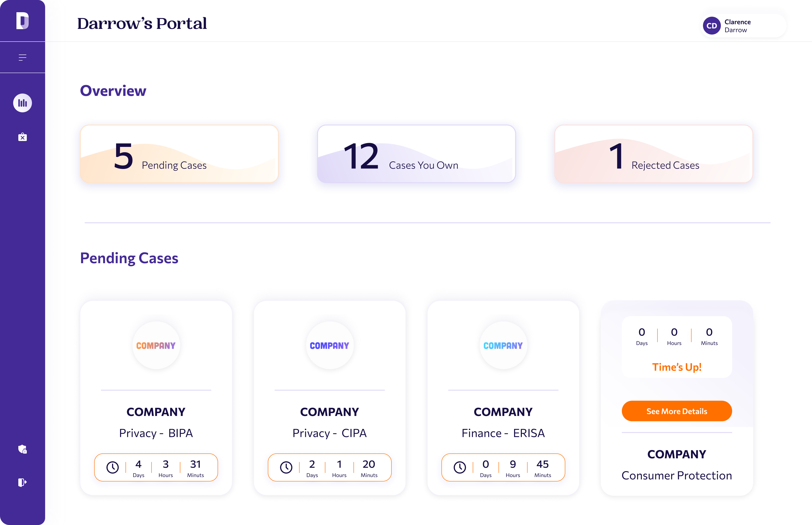Image resolution: width=812 pixels, height=525 pixels.
Task: Open the rejected cases briefcase icon
Action: (x=23, y=137)
